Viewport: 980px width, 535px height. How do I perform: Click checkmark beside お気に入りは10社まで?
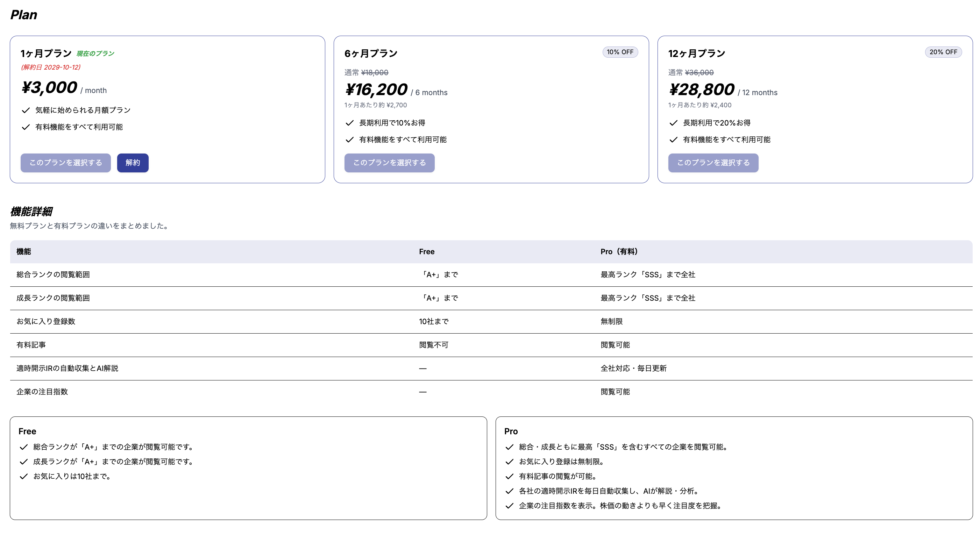pyautogui.click(x=23, y=477)
